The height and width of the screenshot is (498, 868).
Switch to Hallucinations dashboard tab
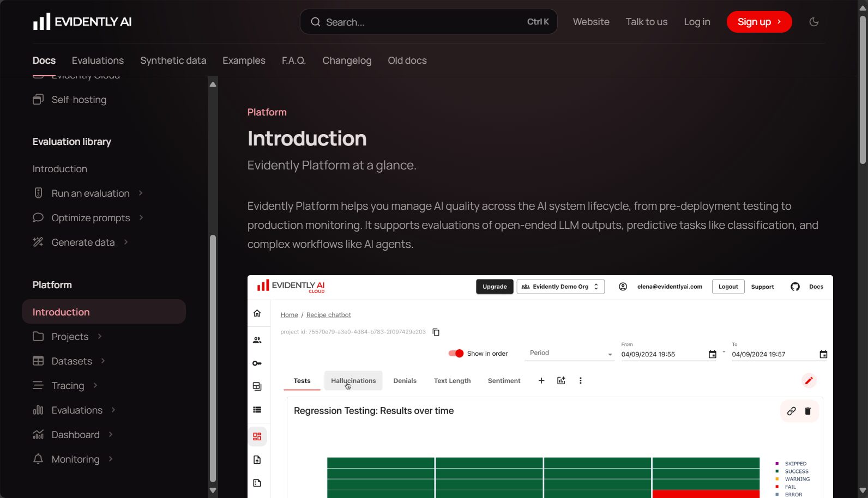pyautogui.click(x=353, y=380)
